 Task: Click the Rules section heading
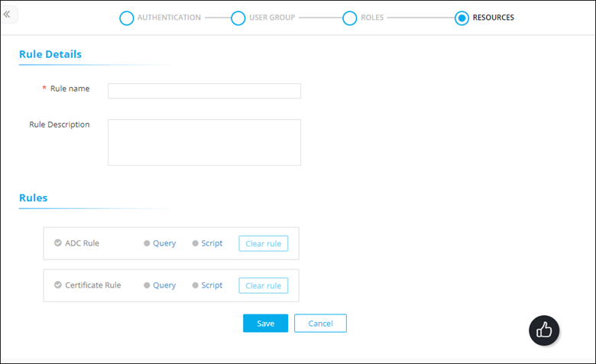point(33,198)
